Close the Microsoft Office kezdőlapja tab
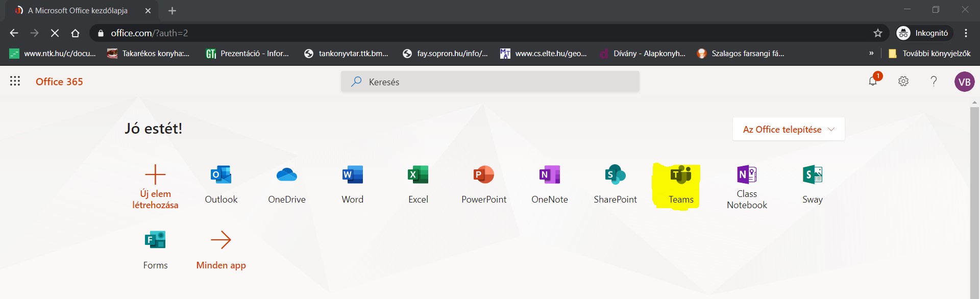The image size is (980, 299). (148, 11)
